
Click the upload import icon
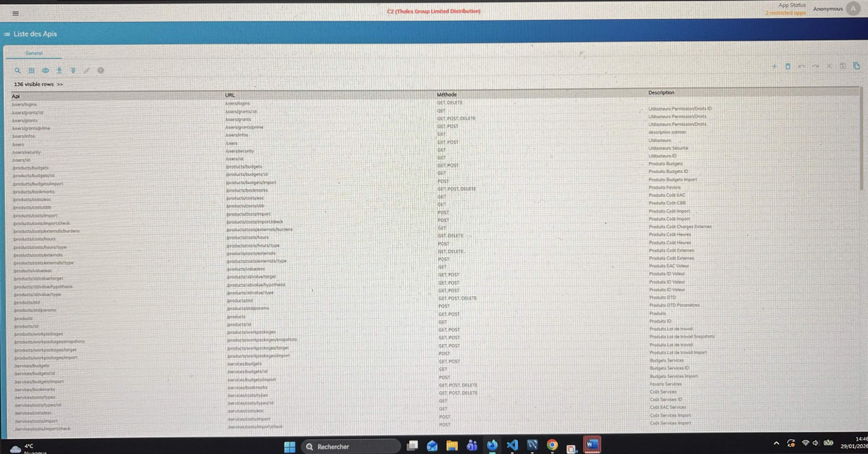[x=73, y=70]
